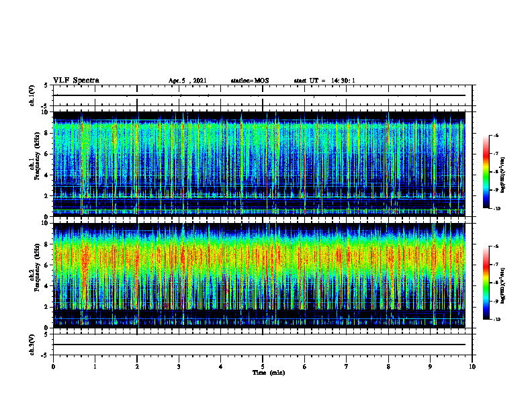Click the "5" tick on ch.1(V) axis
This screenshot has height=411, width=532.
[x=46, y=85]
